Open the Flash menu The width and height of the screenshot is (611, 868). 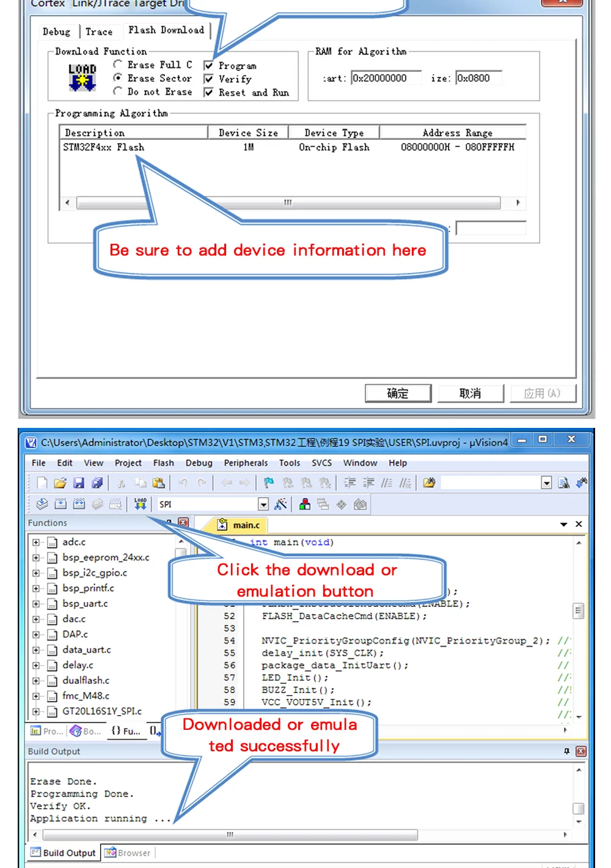coord(163,463)
